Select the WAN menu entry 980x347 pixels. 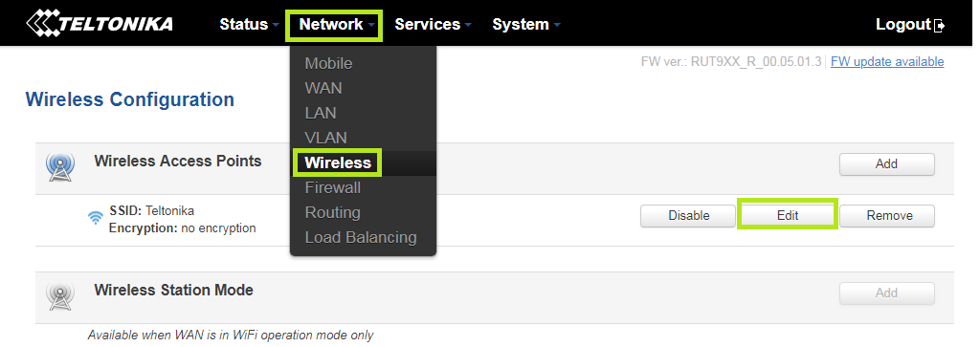(323, 88)
